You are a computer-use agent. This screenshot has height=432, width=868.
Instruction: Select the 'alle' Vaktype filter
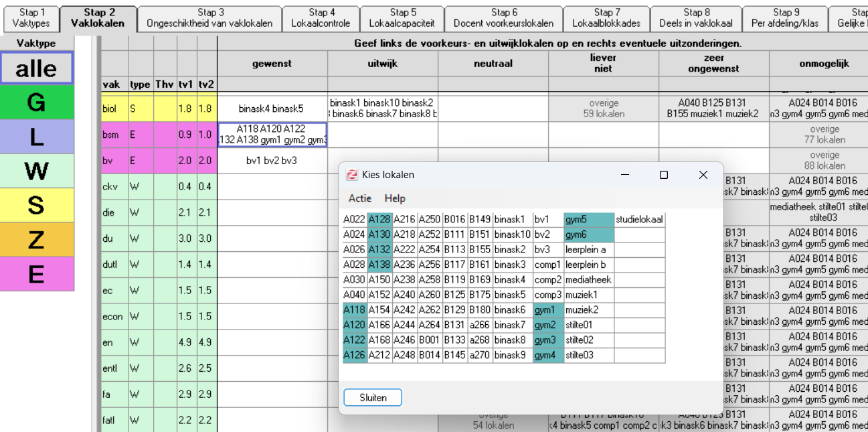click(37, 68)
